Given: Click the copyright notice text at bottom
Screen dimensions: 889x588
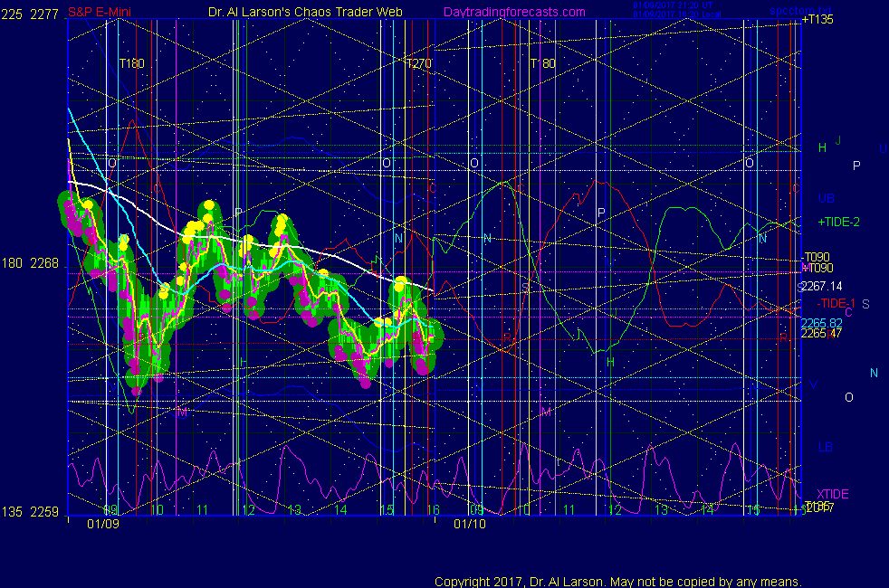Looking at the screenshot, I should coord(617,582).
